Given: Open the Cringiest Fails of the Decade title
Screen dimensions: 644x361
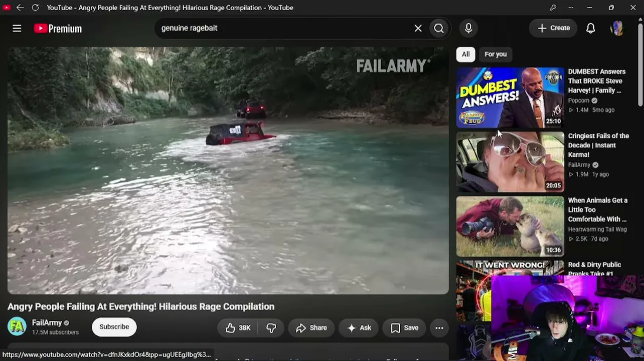Looking at the screenshot, I should [598, 145].
